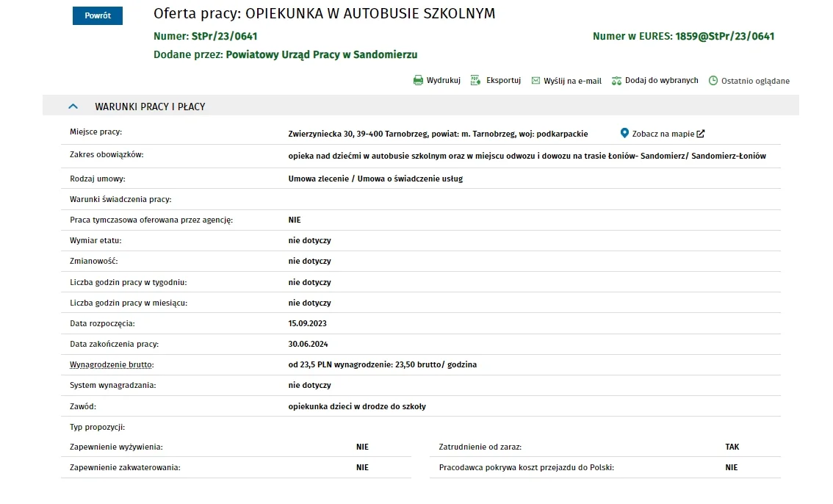Click the Miejsce pracy label

pyautogui.click(x=95, y=132)
